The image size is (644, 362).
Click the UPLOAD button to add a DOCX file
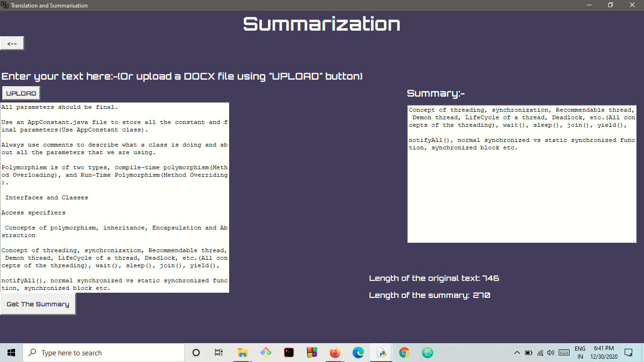[21, 93]
